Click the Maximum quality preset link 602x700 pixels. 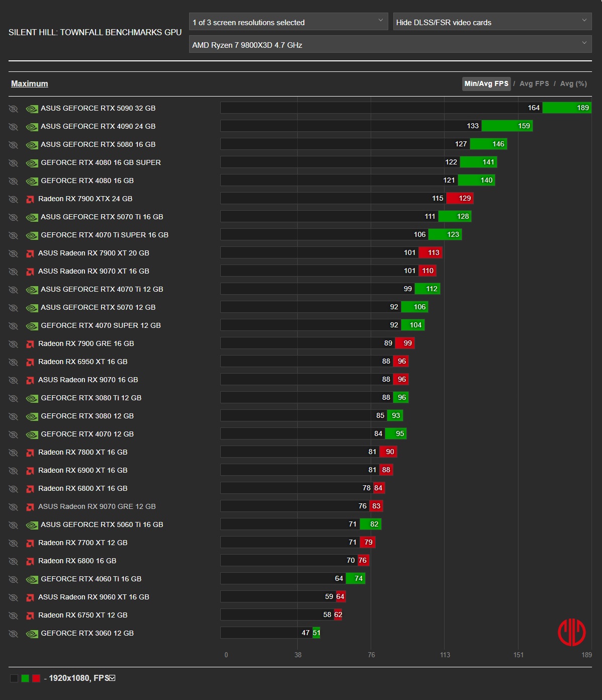click(30, 84)
